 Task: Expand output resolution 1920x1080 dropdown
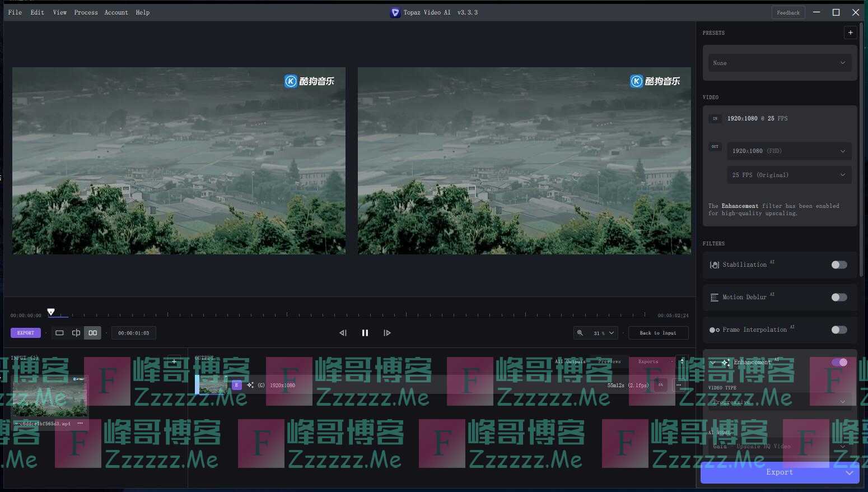pyautogui.click(x=788, y=151)
